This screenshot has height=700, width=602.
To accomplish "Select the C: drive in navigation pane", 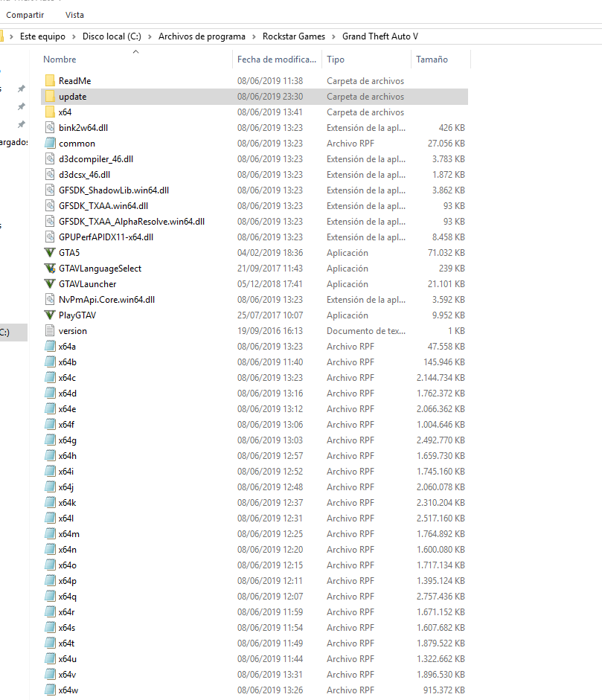I will 13,332.
